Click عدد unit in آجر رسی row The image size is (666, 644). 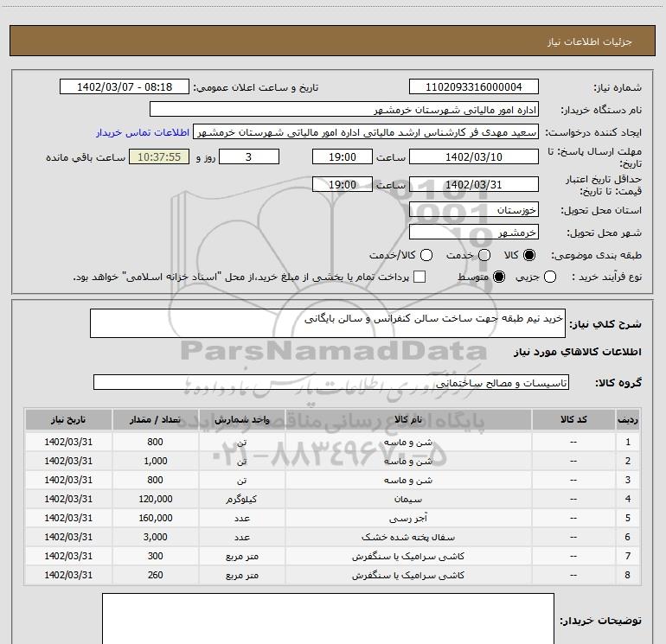(x=241, y=518)
